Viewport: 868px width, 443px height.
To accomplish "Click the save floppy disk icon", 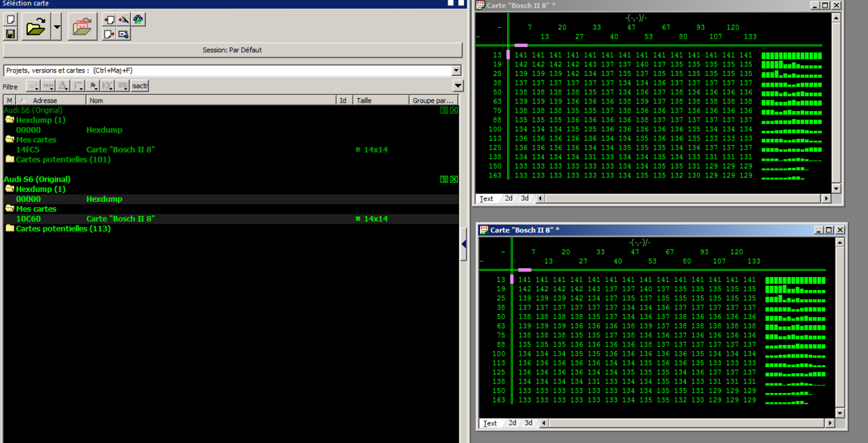I will click(x=11, y=34).
